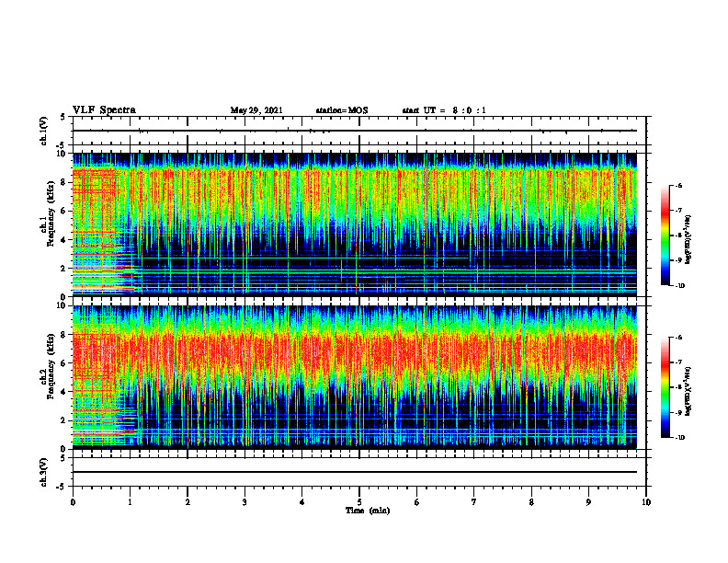
Task: Click the ch.1 spectrogram color scale bar
Action: [665, 236]
